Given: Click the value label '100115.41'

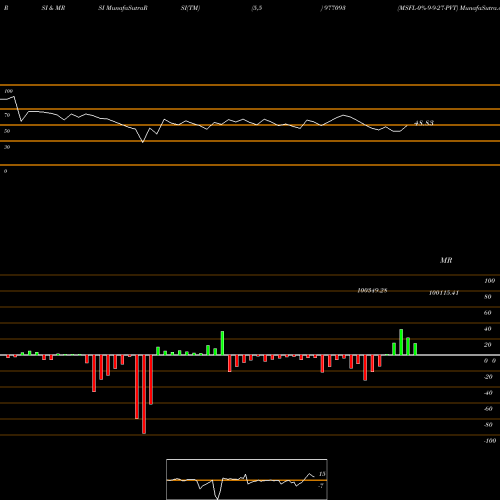Looking at the screenshot, I should pos(444,293).
